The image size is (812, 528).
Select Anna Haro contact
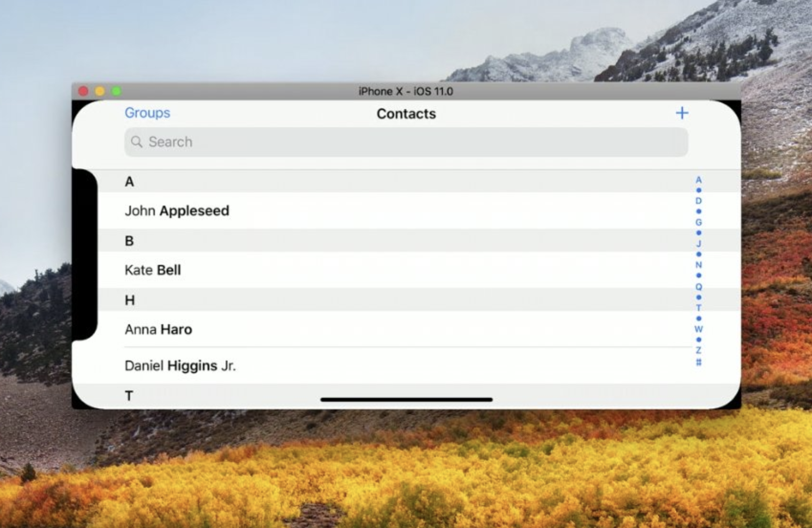pos(158,330)
